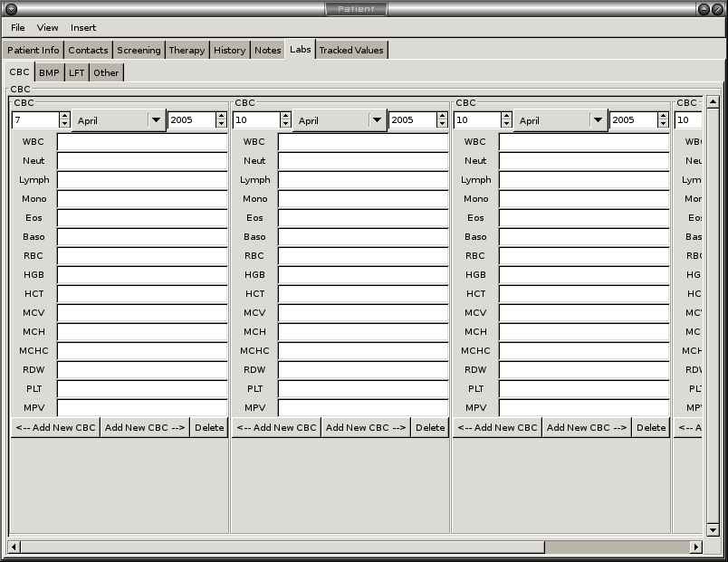Image resolution: width=728 pixels, height=562 pixels.
Task: Delete the first CBC entry
Action: click(x=209, y=427)
